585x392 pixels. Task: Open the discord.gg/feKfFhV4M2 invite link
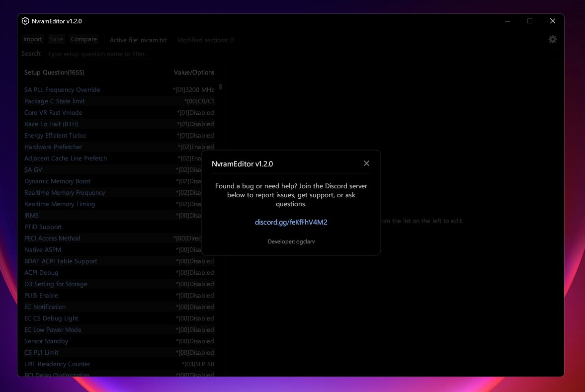(291, 222)
